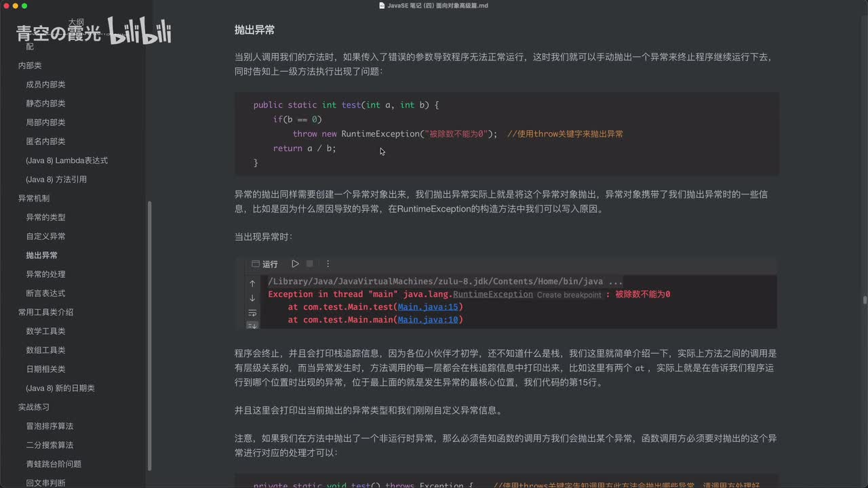Viewport: 868px width, 488px height.
Task: Go to 自定义异常 heading
Action: click(45, 237)
